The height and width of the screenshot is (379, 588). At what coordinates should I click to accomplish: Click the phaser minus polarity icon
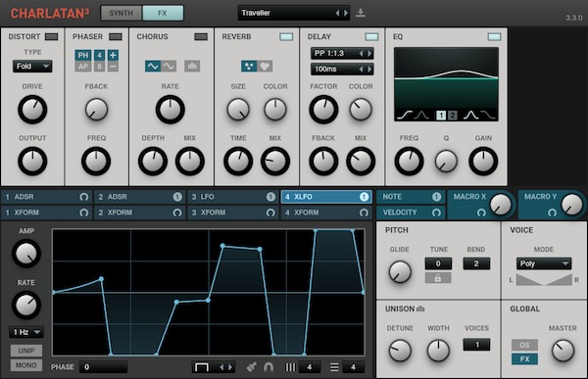[x=113, y=67]
